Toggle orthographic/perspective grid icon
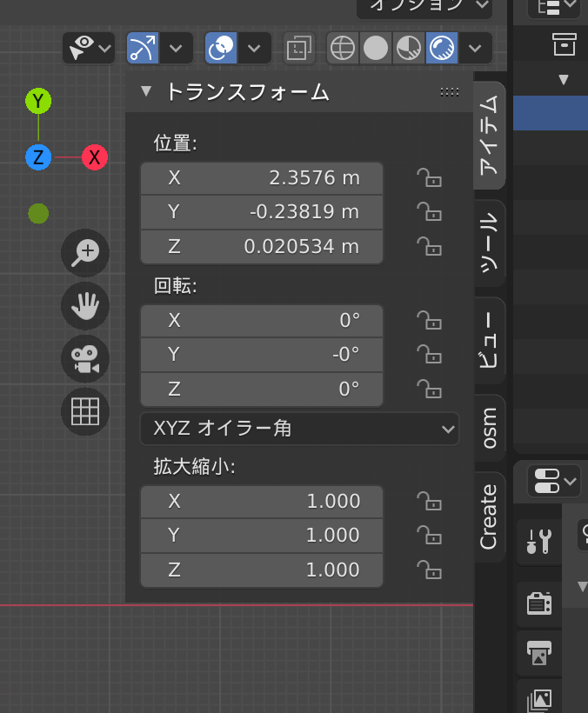The height and width of the screenshot is (713, 588). (x=85, y=411)
